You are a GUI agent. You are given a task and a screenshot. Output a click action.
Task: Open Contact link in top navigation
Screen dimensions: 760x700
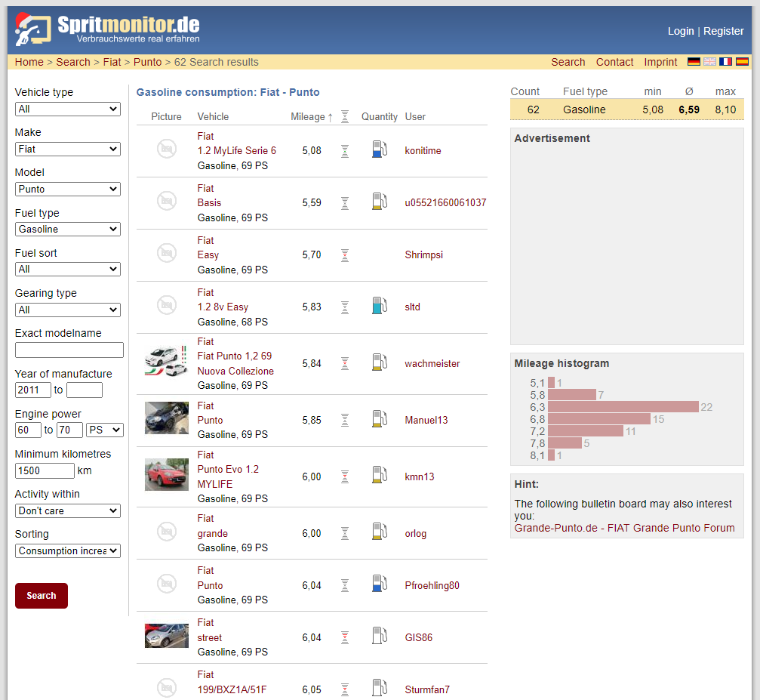point(614,62)
